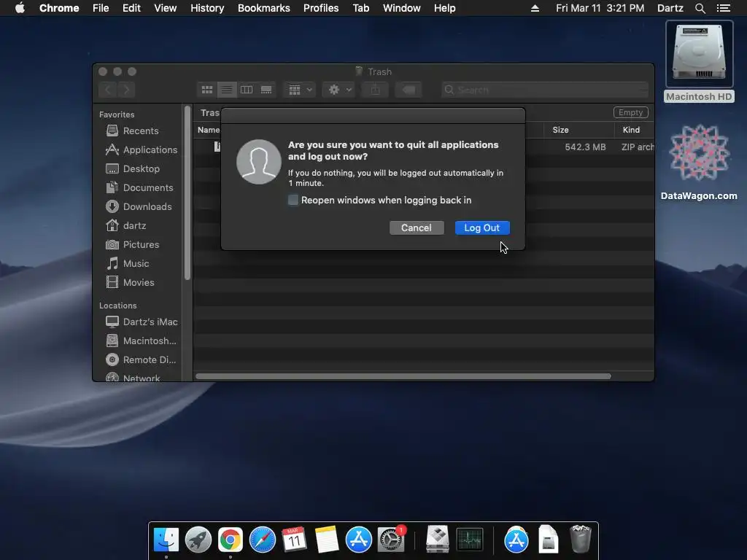
Task: Select the DataWagon.com desktop icon
Action: 699,162
